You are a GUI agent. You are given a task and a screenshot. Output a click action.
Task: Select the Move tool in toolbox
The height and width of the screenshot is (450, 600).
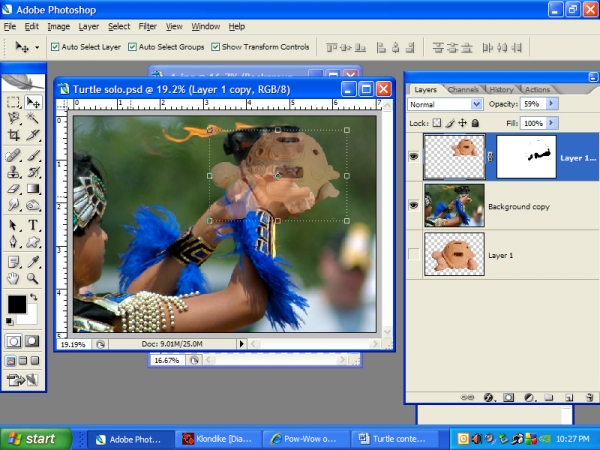click(x=33, y=102)
